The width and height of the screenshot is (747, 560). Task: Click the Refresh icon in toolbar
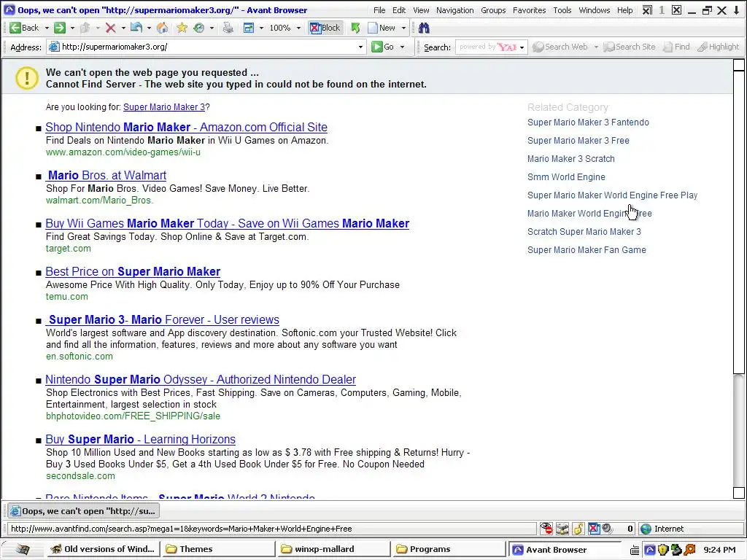pyautogui.click(x=199, y=28)
